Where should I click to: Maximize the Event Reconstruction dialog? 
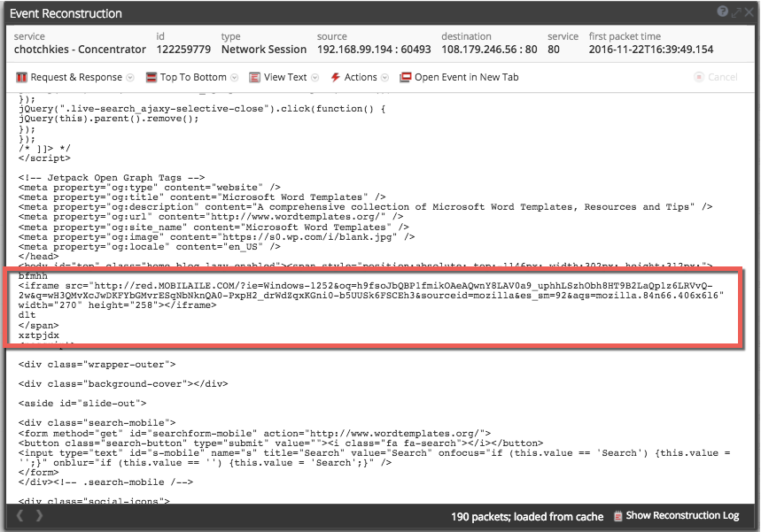coord(736,12)
